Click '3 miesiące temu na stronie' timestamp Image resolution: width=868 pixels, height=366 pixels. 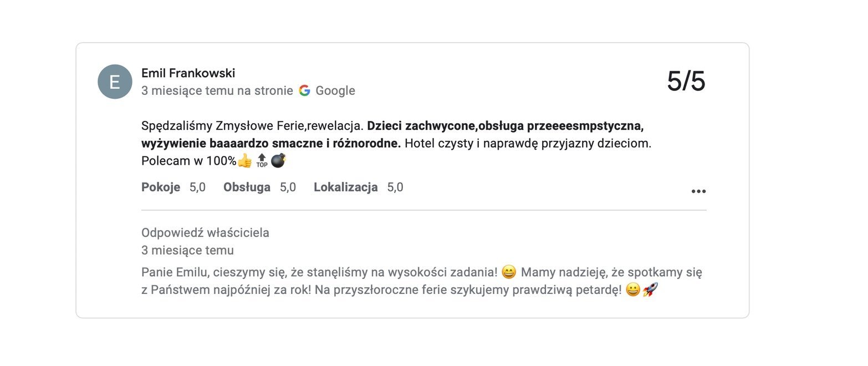coord(217,90)
